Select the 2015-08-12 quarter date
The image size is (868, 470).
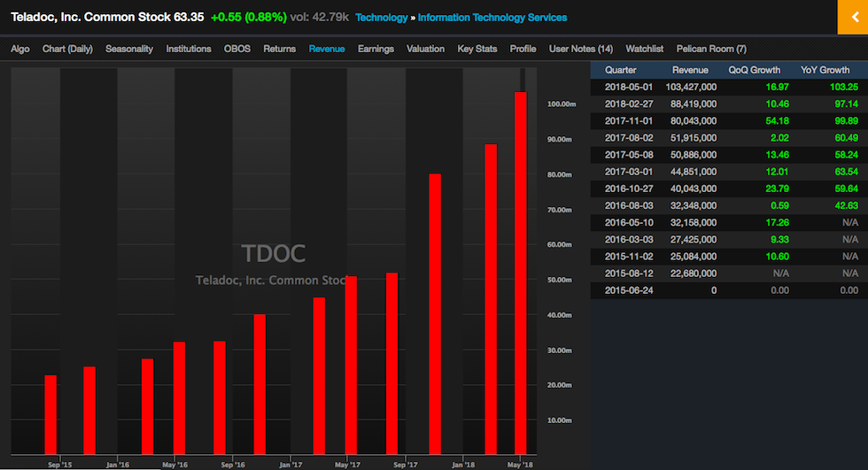click(629, 274)
